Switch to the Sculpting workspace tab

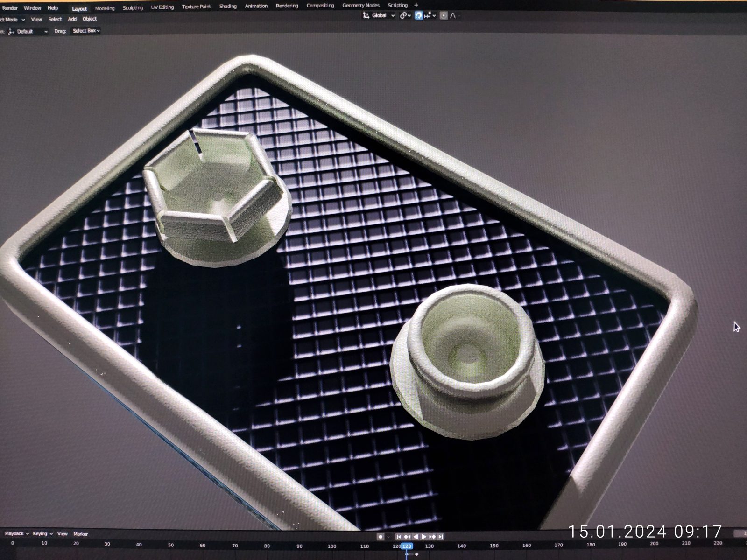[x=133, y=7]
